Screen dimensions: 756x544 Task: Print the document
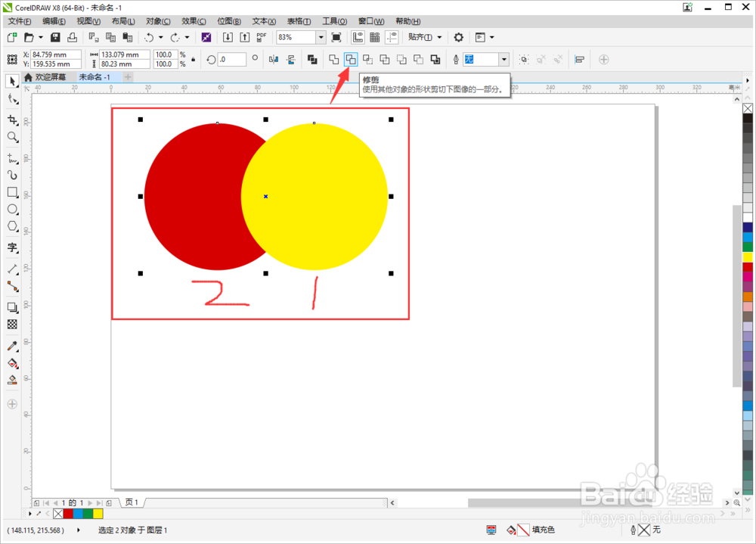click(x=73, y=37)
